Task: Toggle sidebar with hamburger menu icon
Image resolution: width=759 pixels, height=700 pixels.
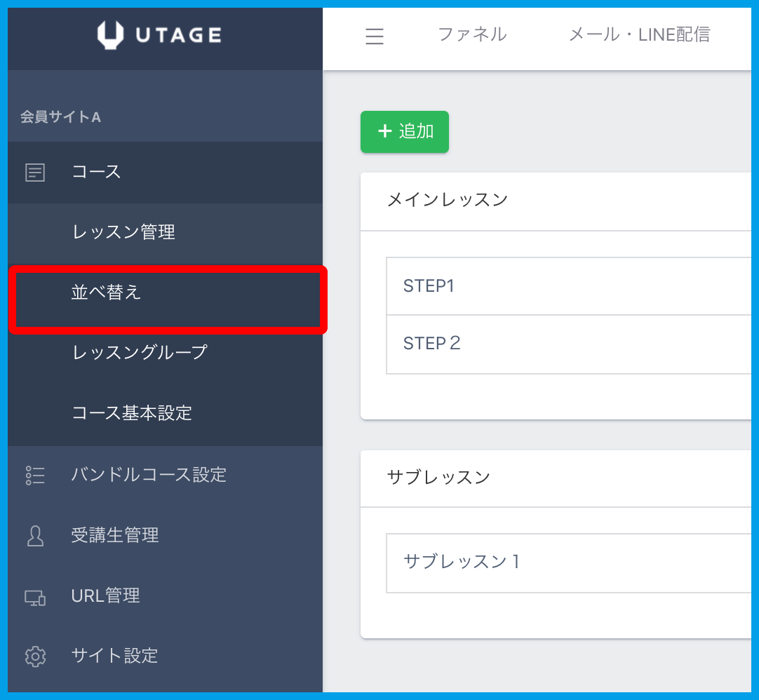Action: pyautogui.click(x=375, y=36)
